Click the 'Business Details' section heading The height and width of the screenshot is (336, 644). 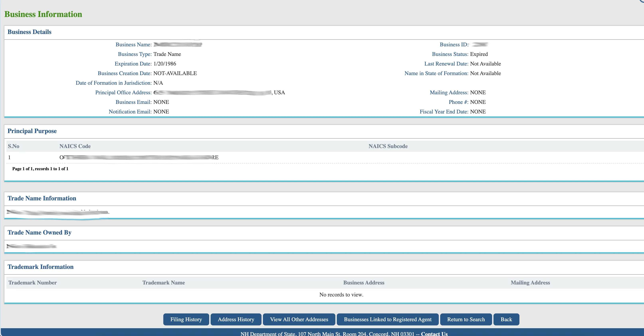[30, 32]
